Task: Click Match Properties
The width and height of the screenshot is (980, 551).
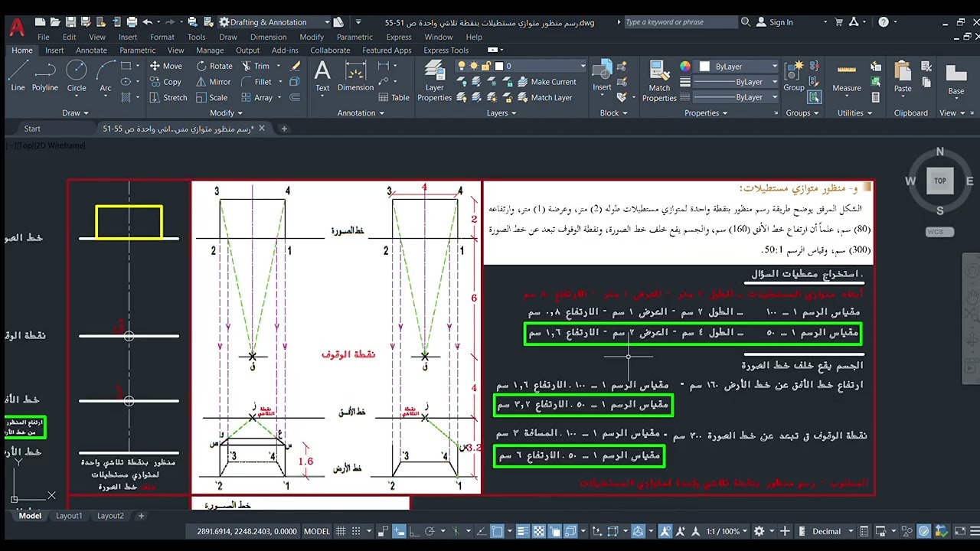Action: 659,81
